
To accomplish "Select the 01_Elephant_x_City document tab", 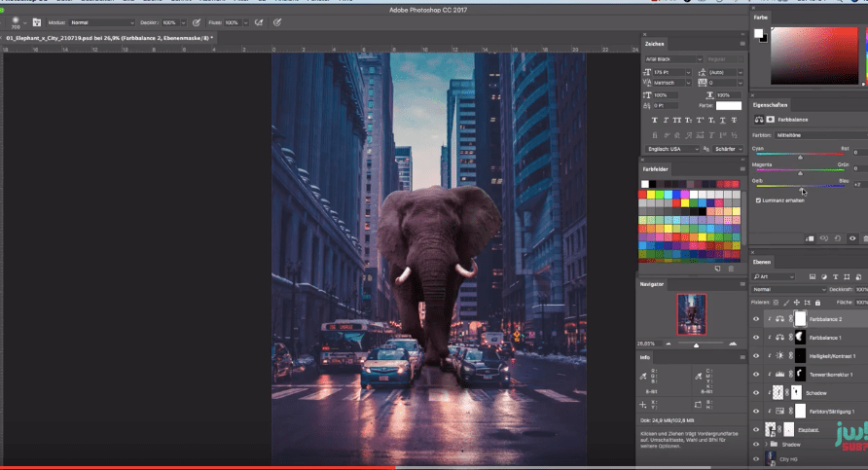I will coord(107,38).
